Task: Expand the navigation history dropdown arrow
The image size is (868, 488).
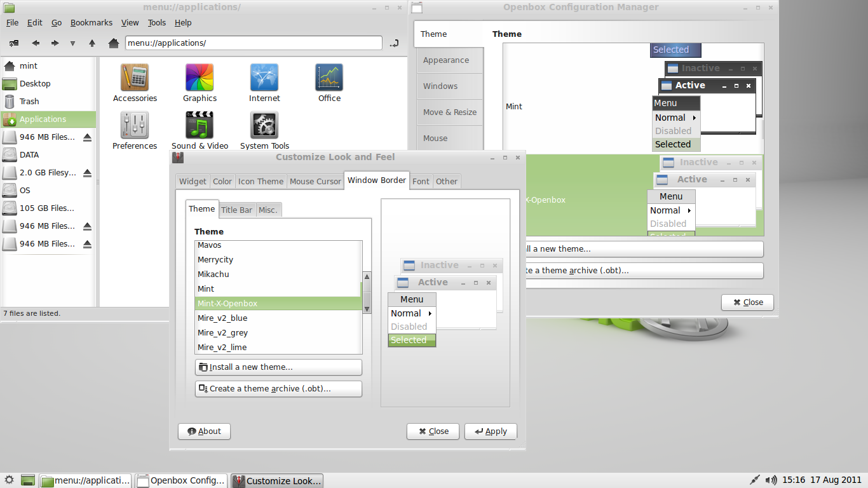Action: click(x=72, y=43)
